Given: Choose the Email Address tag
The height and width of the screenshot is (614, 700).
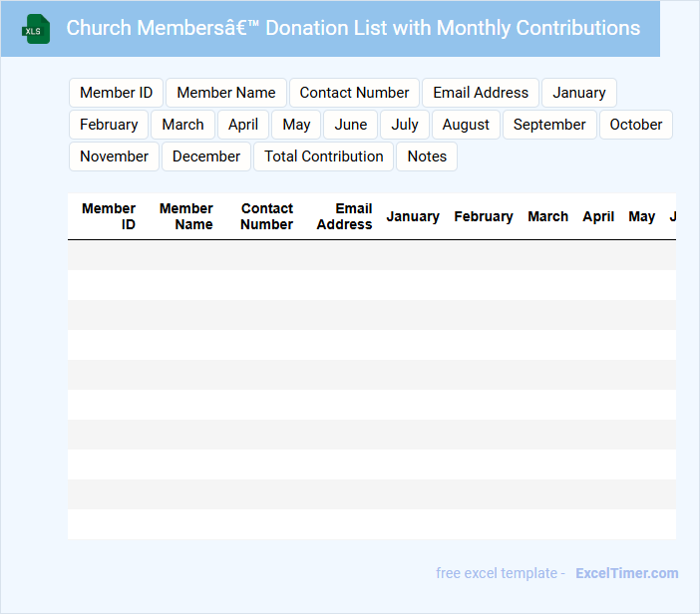Looking at the screenshot, I should click(x=481, y=93).
